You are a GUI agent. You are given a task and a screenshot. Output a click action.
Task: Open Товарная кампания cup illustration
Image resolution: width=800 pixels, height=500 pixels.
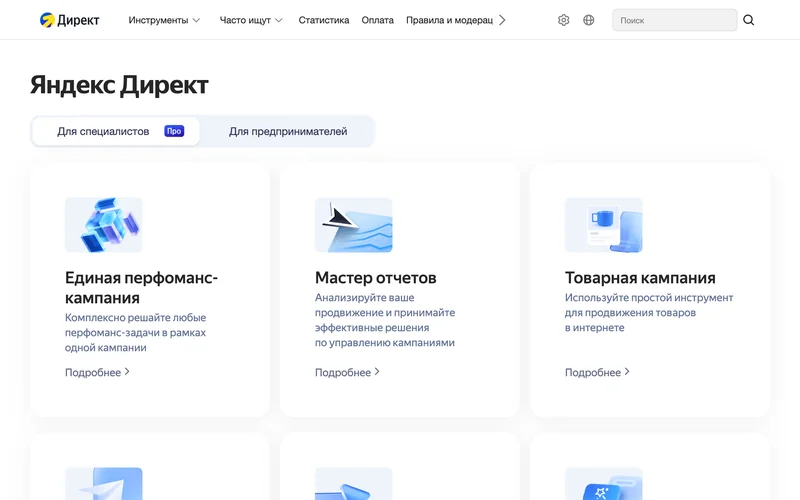(604, 225)
